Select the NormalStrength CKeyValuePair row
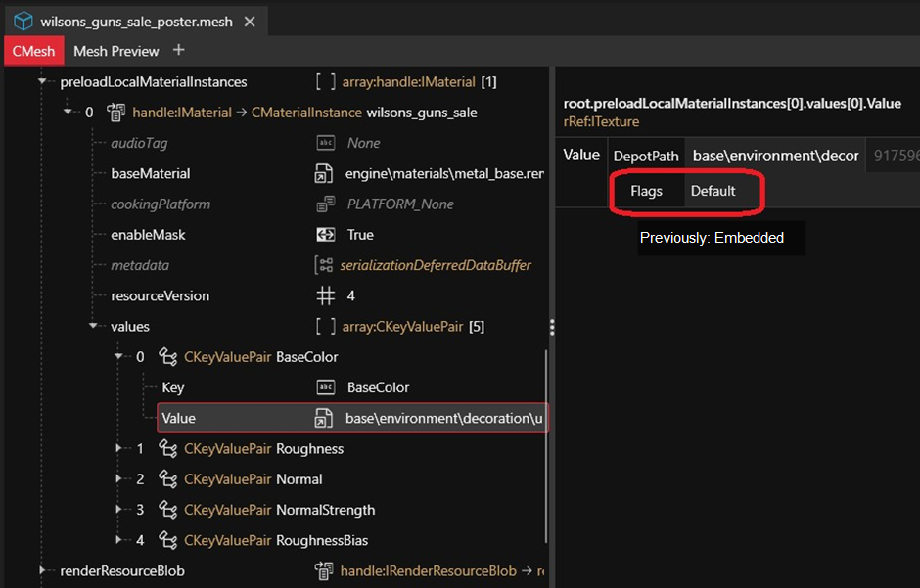The width and height of the screenshot is (920, 588). click(x=279, y=510)
